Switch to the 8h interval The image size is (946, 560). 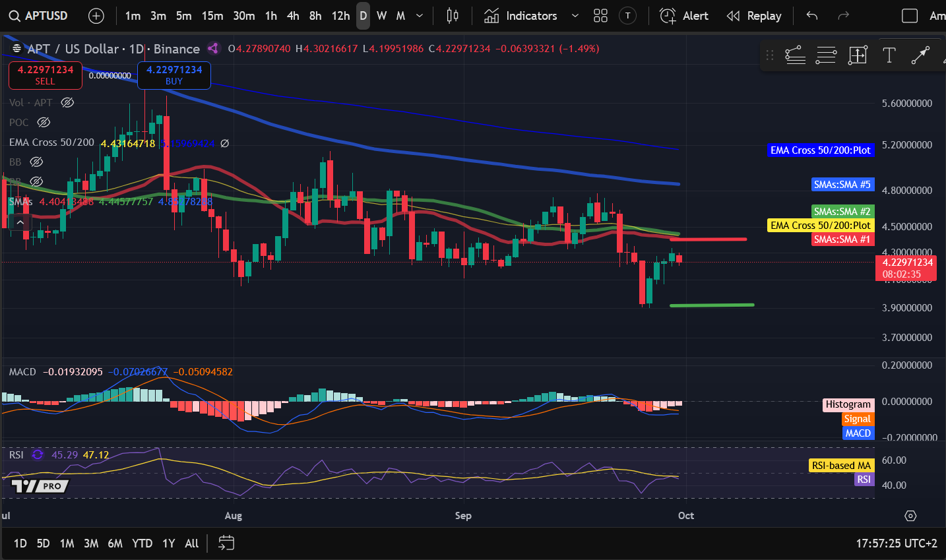point(315,16)
